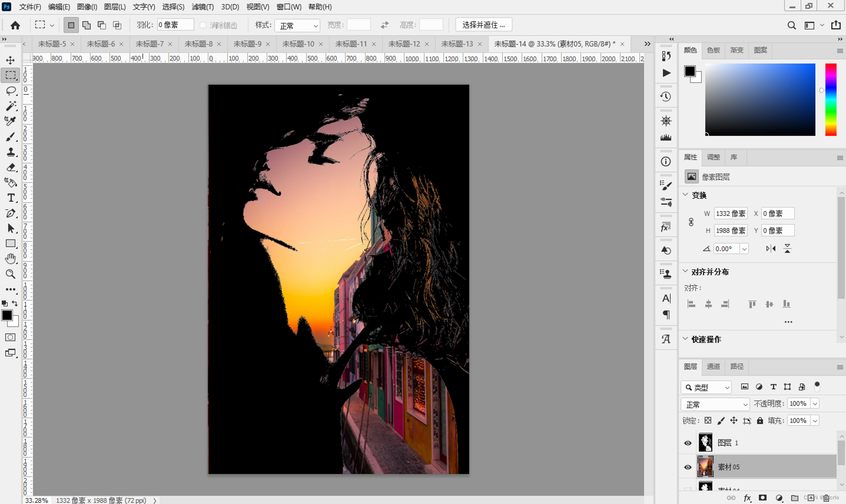The image size is (846, 504).
Task: Create new adjustment layer
Action: tap(779, 498)
